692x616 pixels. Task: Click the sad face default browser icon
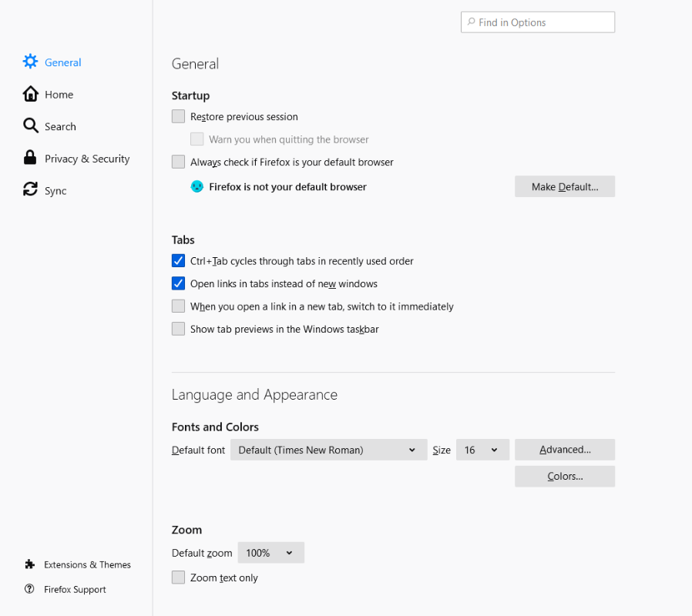point(197,186)
